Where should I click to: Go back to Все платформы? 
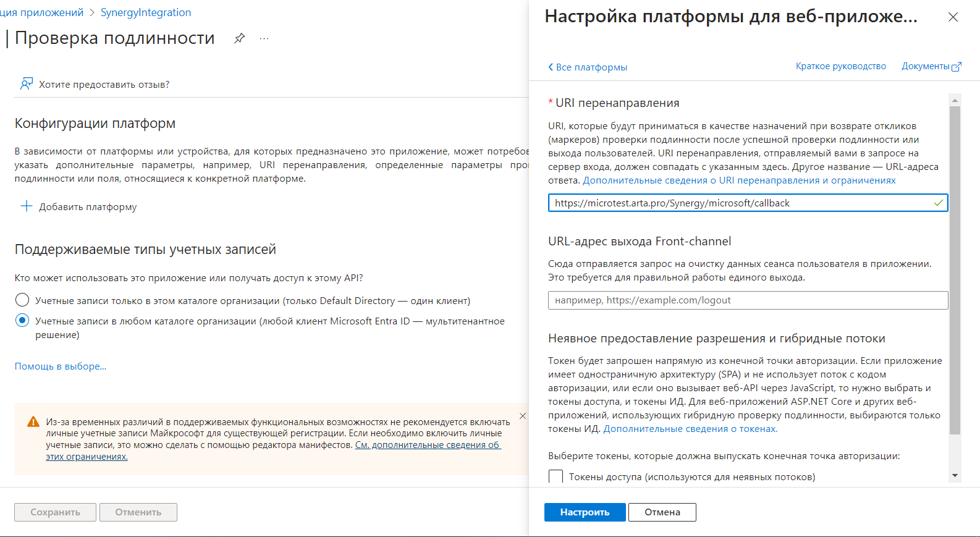click(x=591, y=67)
